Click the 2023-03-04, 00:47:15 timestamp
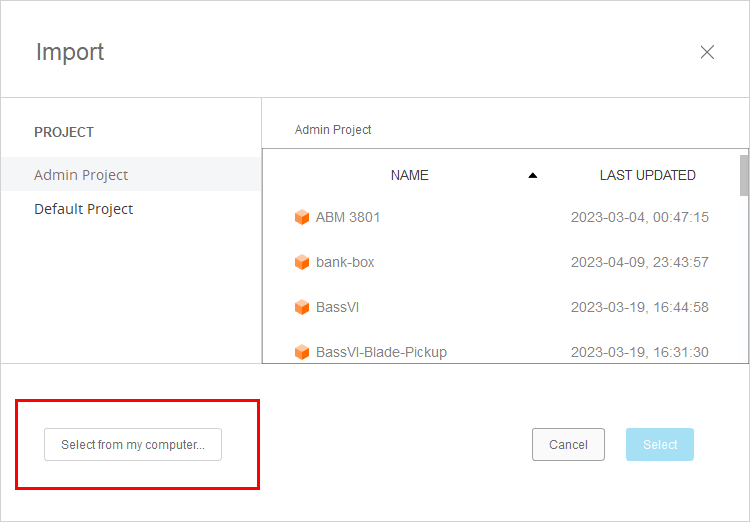750x522 pixels. tap(639, 217)
